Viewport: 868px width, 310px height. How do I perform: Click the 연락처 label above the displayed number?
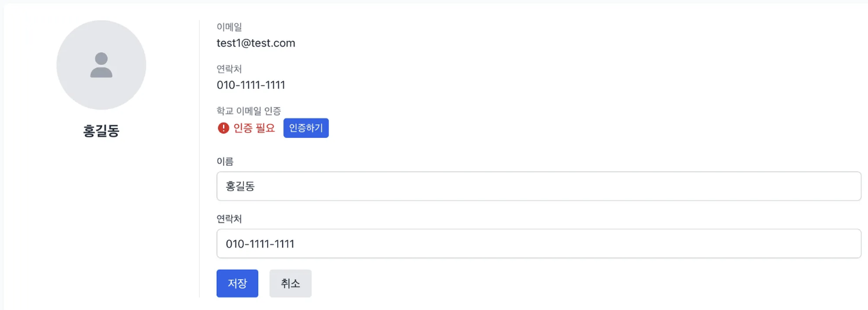[229, 69]
